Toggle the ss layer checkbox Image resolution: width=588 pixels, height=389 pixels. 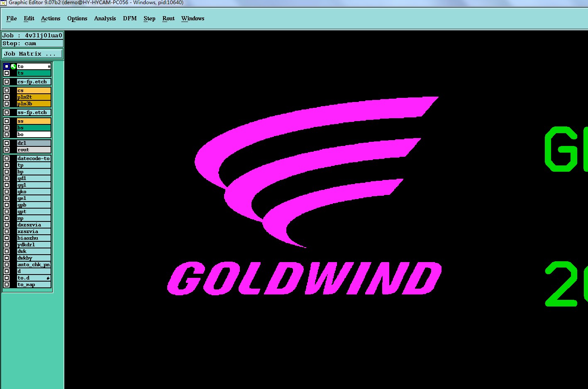[7, 121]
